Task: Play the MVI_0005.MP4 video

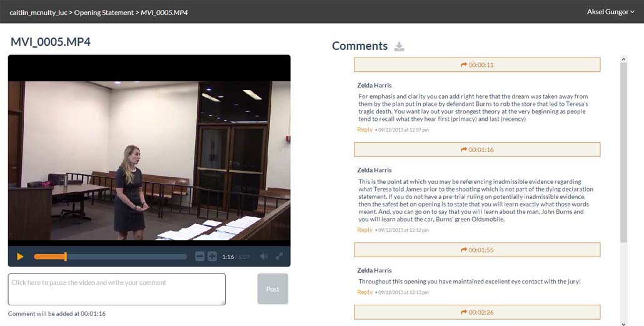Action: point(20,257)
